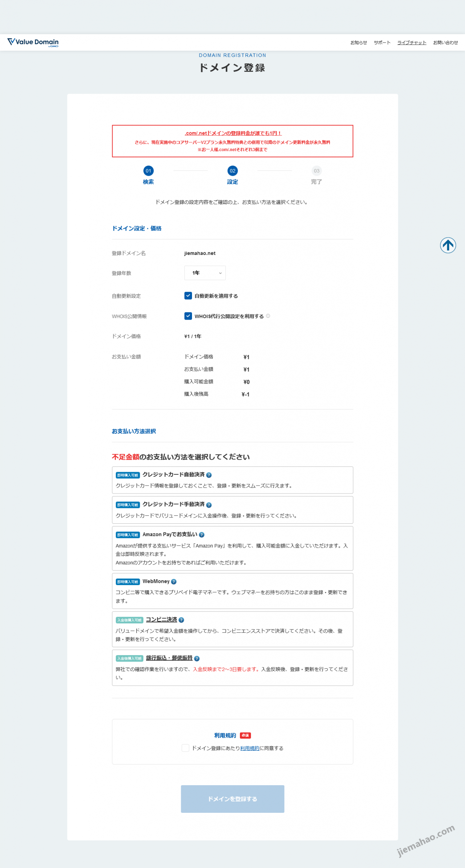This screenshot has height=868, width=465.
Task: Click the .com/.net 1円 campaign link
Action: coord(233,133)
